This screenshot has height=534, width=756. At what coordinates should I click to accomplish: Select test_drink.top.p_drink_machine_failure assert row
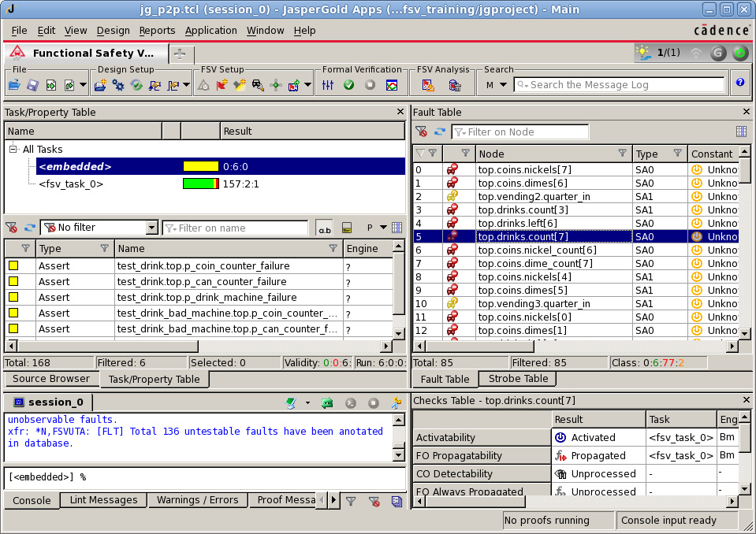(x=199, y=298)
